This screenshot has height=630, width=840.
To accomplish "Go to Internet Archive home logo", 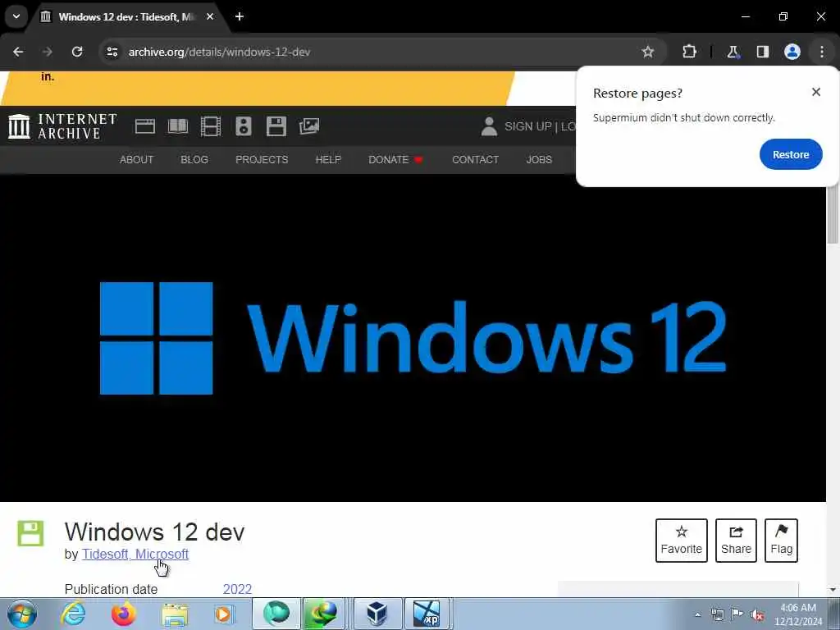I will [x=62, y=126].
